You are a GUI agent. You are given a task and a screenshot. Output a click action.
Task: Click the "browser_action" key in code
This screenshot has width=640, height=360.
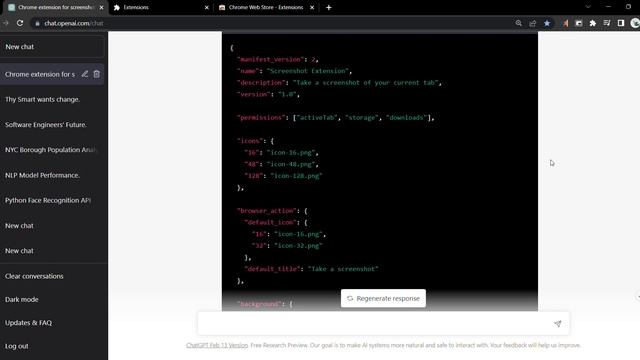(266, 211)
